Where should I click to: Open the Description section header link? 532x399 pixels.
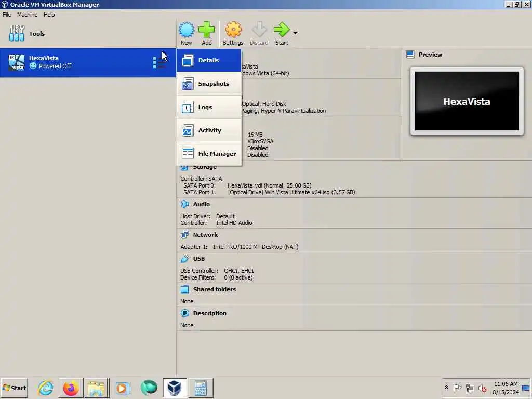point(210,313)
